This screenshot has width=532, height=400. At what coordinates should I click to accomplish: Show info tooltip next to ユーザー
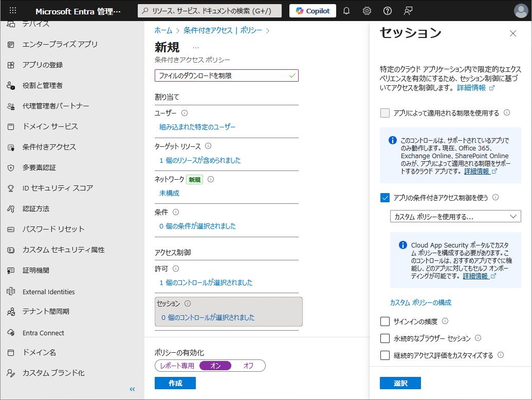pyautogui.click(x=185, y=113)
